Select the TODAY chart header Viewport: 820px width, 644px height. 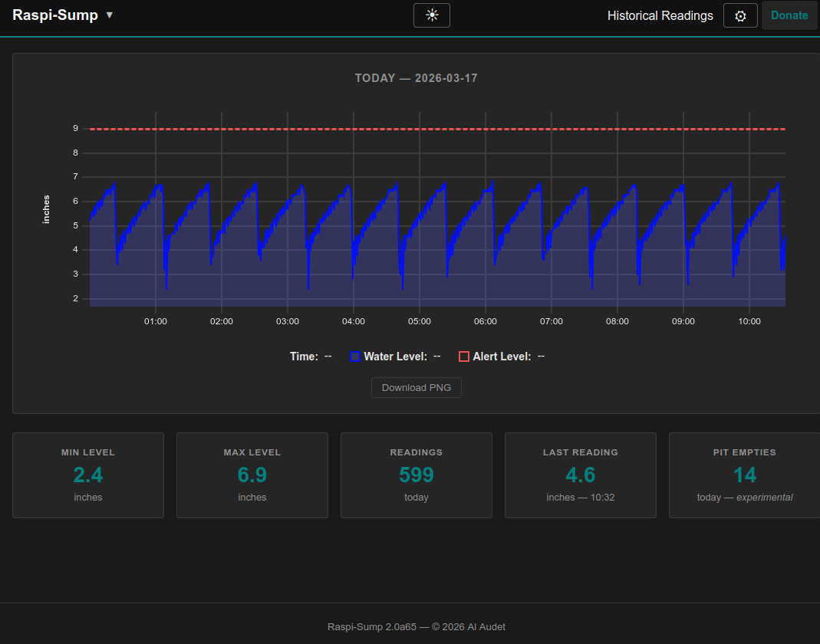(416, 77)
